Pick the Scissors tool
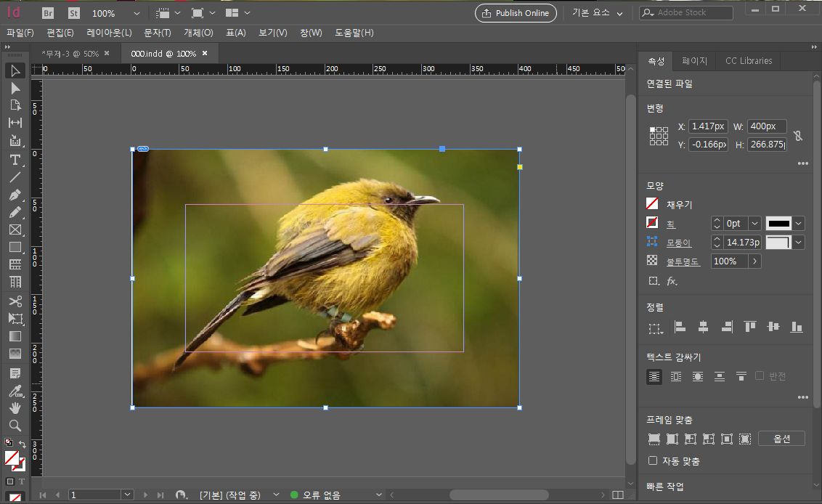The width and height of the screenshot is (822, 504). pos(15,301)
